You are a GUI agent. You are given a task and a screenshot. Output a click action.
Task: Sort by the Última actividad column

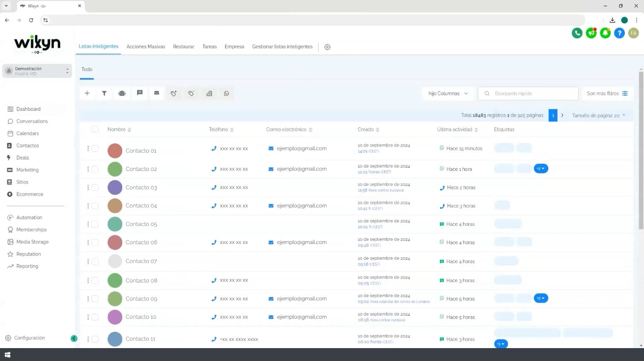coord(458,129)
